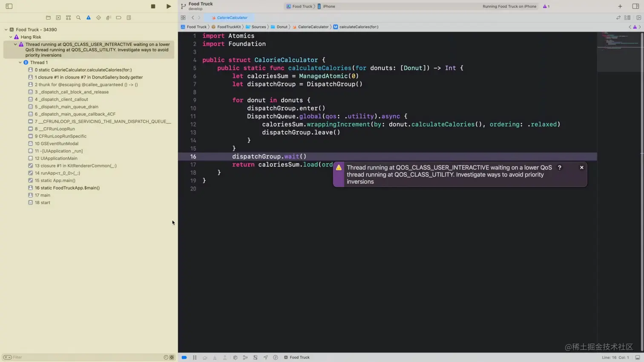Open Sources breadcrumb in jump bar

tap(256, 27)
